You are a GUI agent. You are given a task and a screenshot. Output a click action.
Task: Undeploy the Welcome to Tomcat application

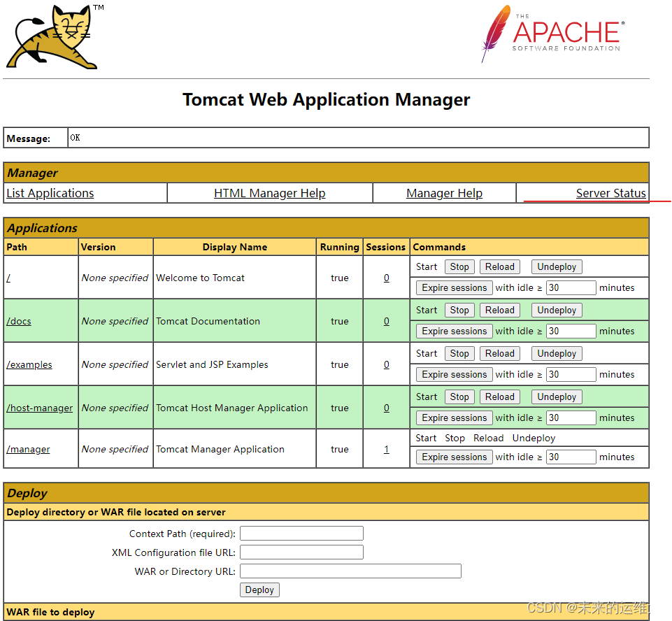click(557, 267)
